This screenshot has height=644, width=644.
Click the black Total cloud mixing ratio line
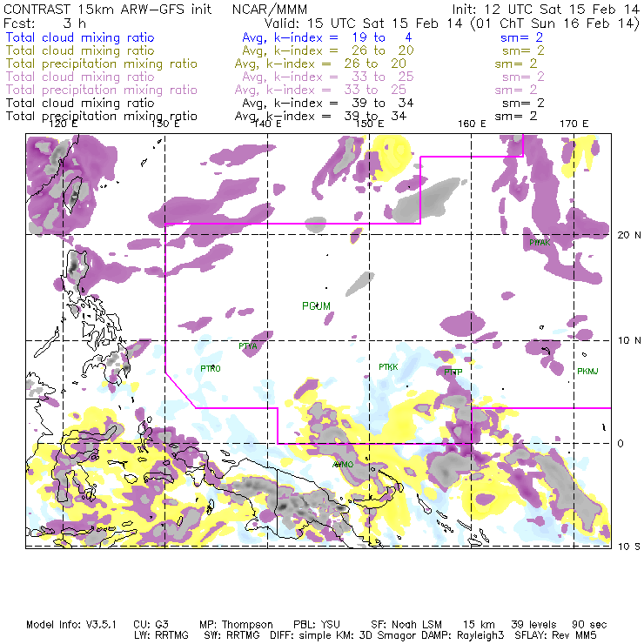[80, 103]
